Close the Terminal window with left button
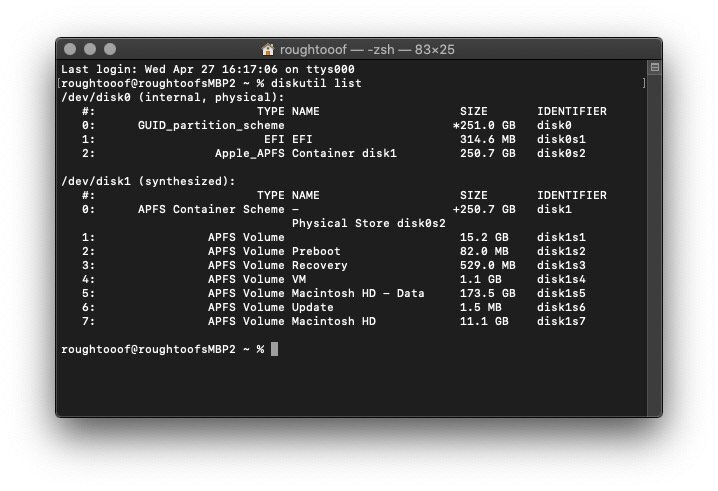This screenshot has width=718, height=491. click(70, 49)
